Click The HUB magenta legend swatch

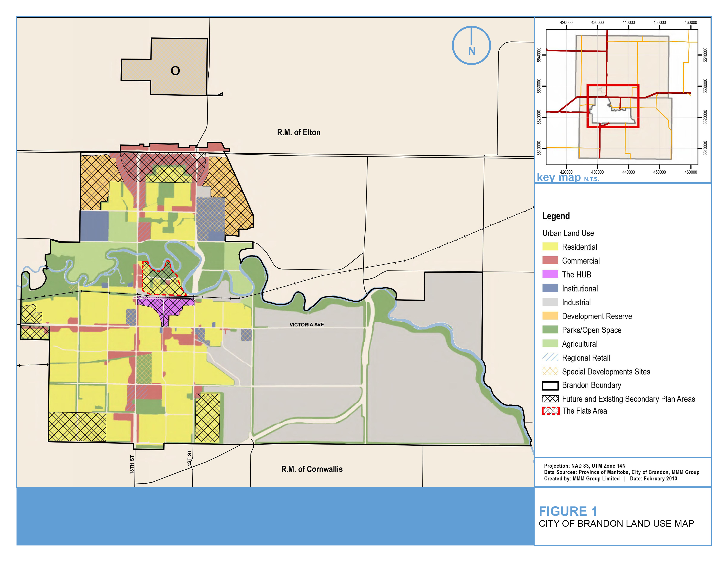pyautogui.click(x=550, y=274)
